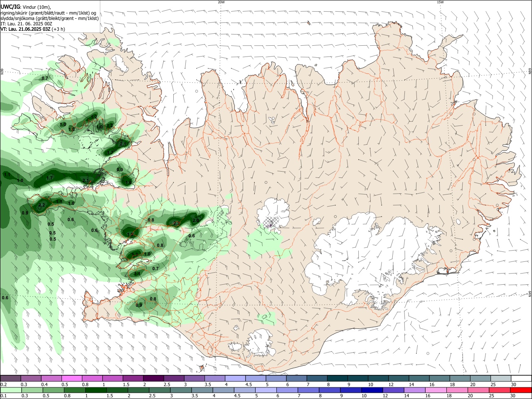Click the 2.2 precipitation value on the map
Screen dimensions: 532x399
[42, 205]
